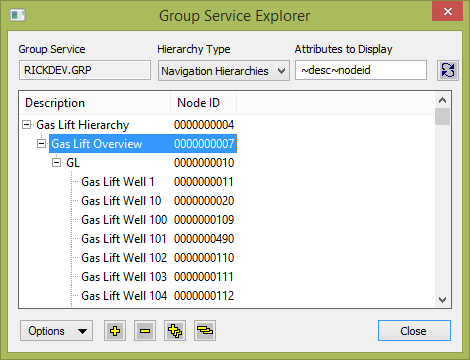Screen dimensions: 470x360
Task: Click node ID 0000000011
Action: (204, 182)
